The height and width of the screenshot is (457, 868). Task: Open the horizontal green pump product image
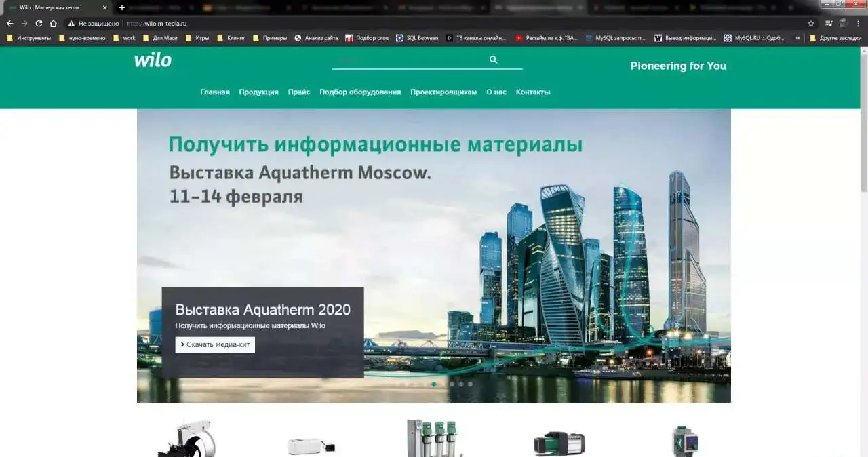(x=559, y=444)
